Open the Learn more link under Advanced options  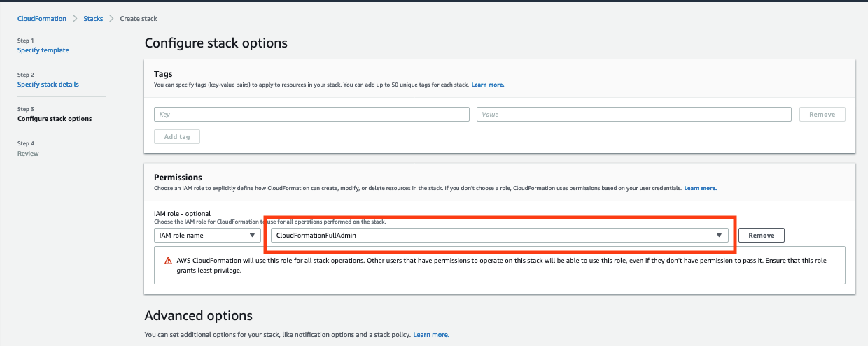(431, 335)
